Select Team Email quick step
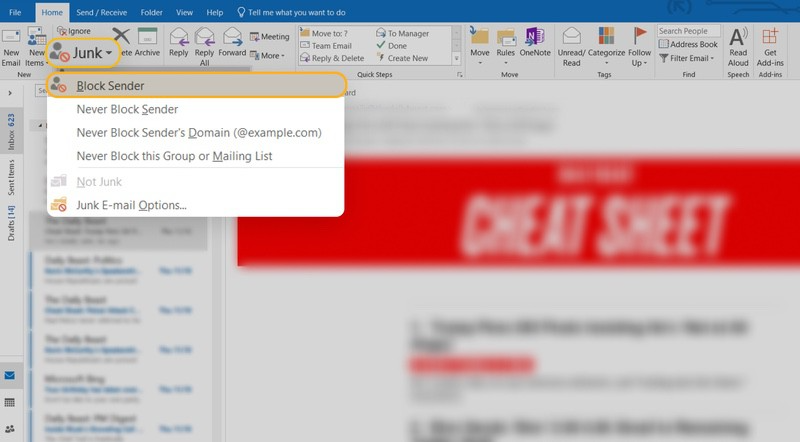This screenshot has height=442, width=800. 326,45
